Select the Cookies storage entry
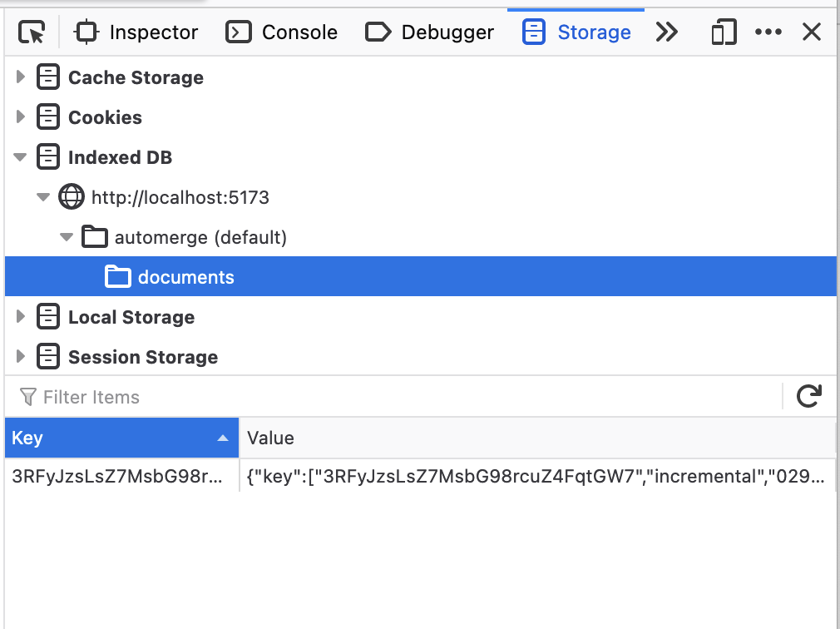 coord(103,117)
